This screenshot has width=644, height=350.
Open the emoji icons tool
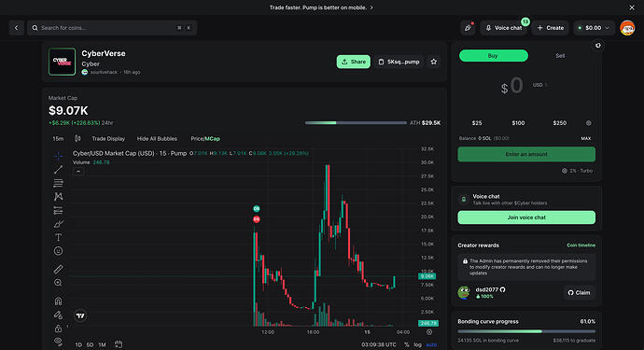pos(58,251)
